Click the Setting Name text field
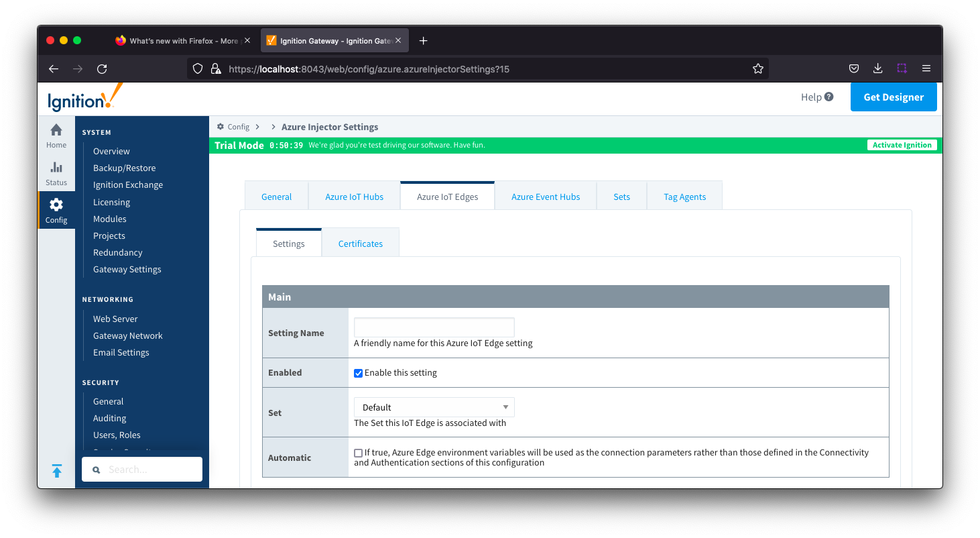This screenshot has height=538, width=980. [434, 327]
